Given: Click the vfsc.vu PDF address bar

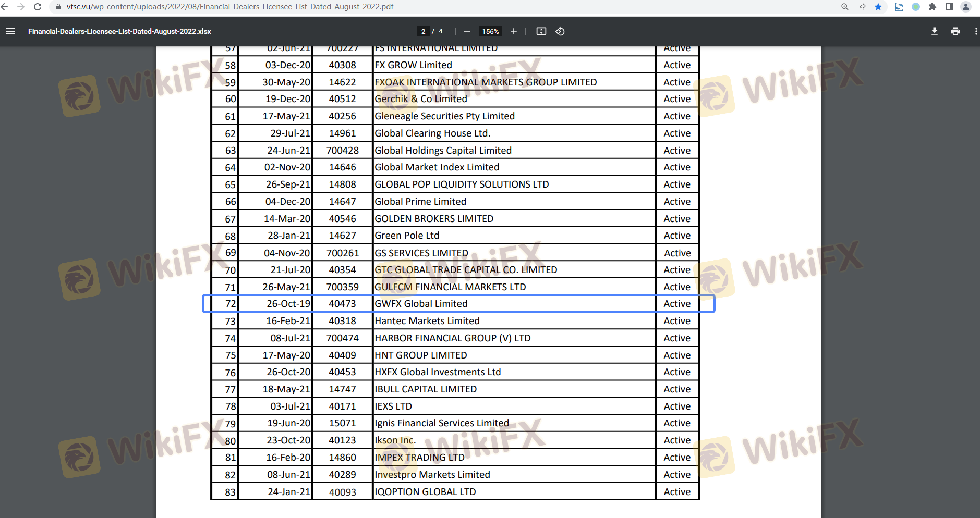Looking at the screenshot, I should (230, 7).
